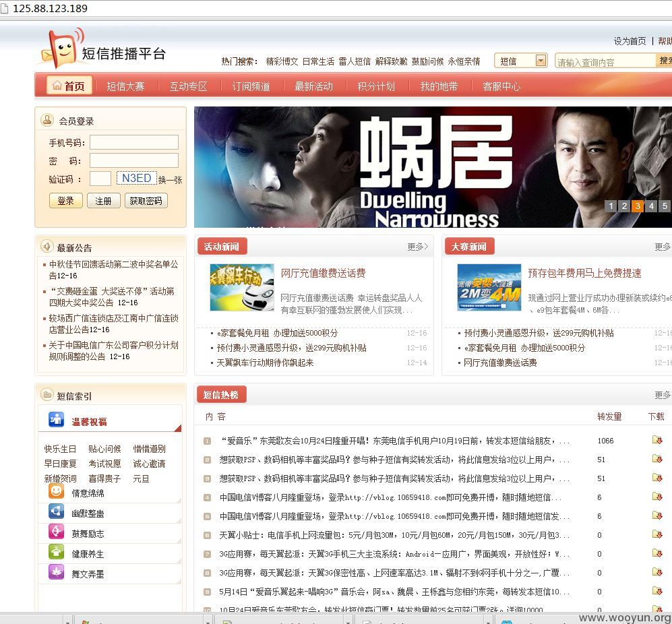Open 网厅充值缴费送话费 headline
This screenshot has height=624, width=672.
323,273
